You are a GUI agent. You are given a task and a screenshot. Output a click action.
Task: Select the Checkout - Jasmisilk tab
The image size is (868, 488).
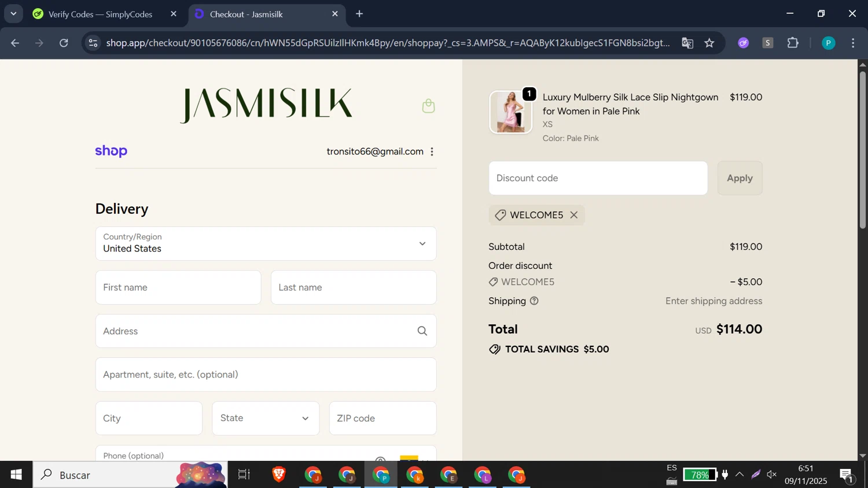tap(246, 14)
